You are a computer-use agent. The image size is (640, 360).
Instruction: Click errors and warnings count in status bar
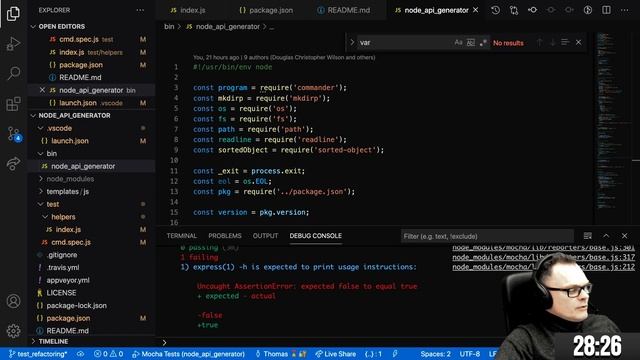coord(108,354)
